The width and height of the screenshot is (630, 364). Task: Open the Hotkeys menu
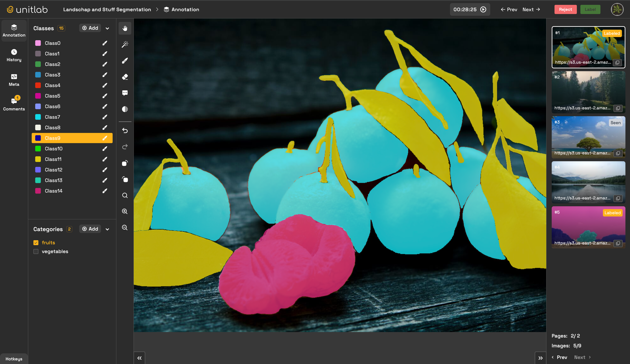14,359
